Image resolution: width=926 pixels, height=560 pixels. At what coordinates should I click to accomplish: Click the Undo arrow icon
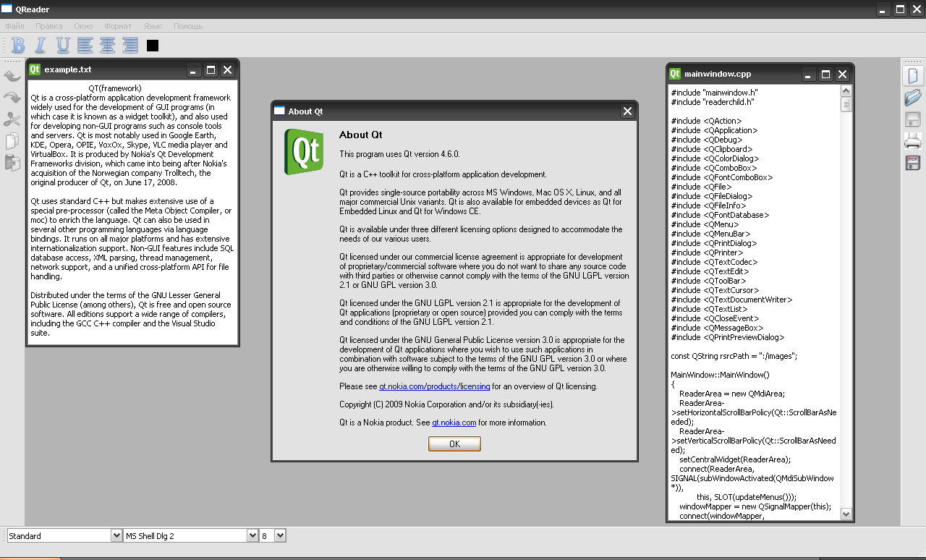[x=12, y=75]
